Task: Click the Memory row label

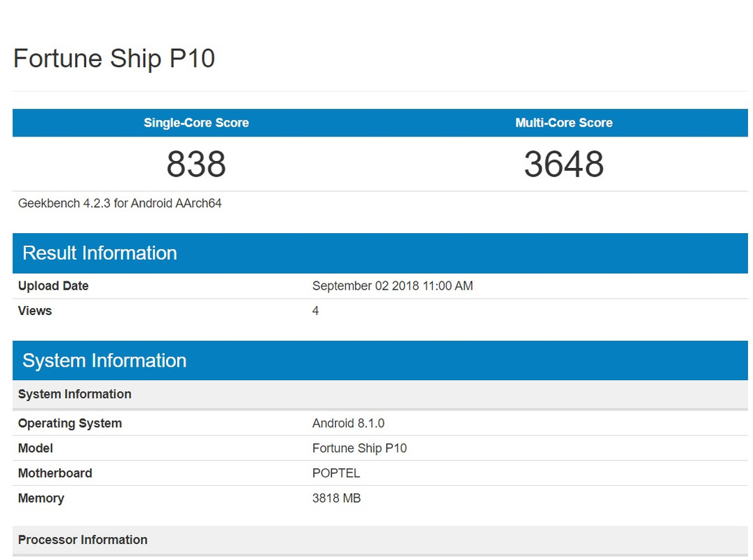Action: click(x=41, y=498)
